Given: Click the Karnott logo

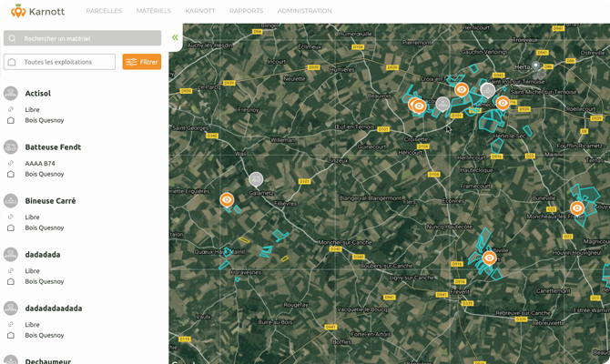Looking at the screenshot, I should tap(37, 11).
